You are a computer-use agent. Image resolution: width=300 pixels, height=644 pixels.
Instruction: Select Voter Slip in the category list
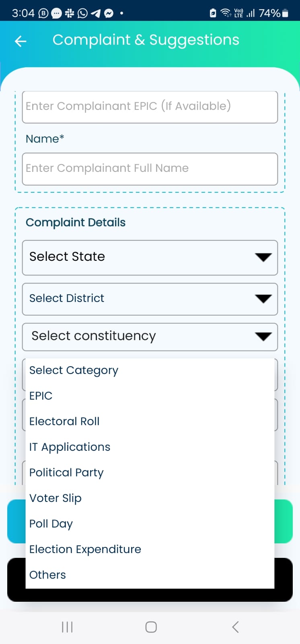(55, 498)
